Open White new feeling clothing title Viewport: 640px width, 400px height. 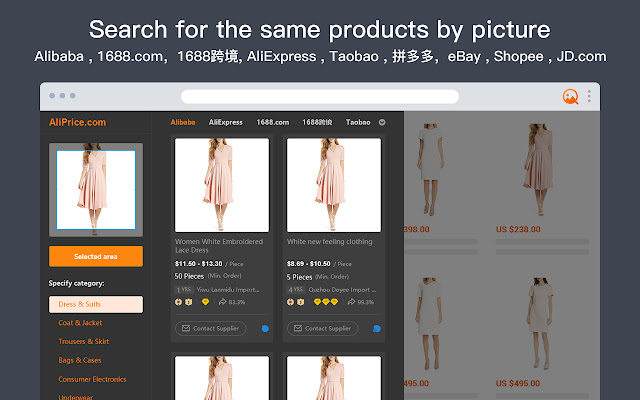click(x=329, y=242)
